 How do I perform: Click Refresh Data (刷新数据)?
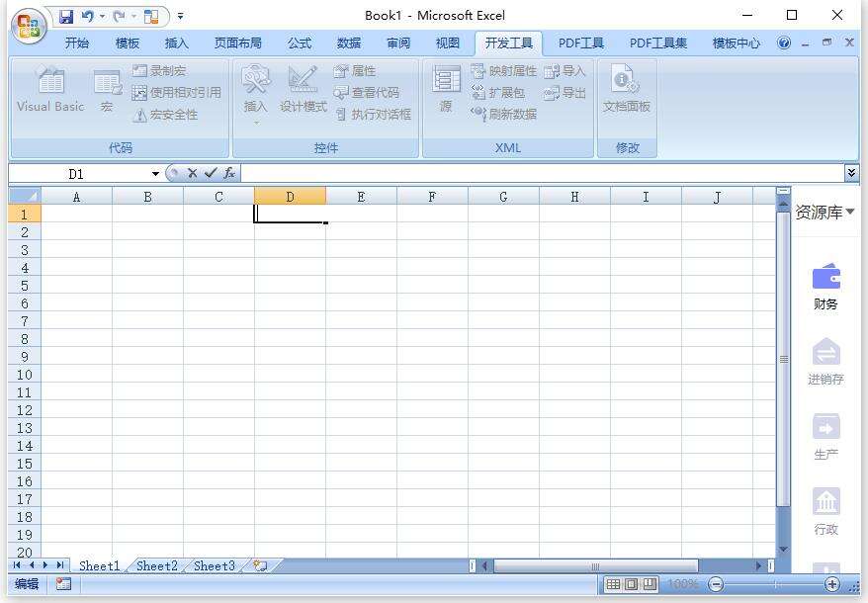tap(504, 114)
